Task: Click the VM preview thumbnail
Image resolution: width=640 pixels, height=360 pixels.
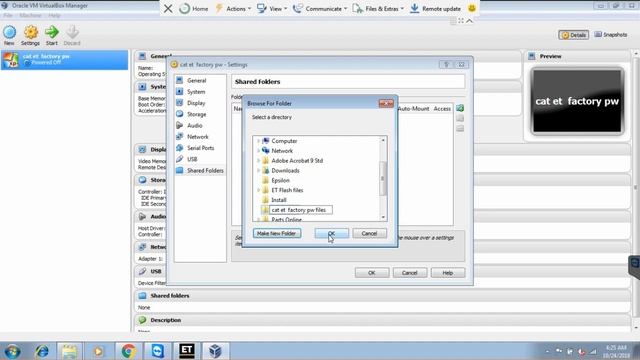Action: click(577, 101)
